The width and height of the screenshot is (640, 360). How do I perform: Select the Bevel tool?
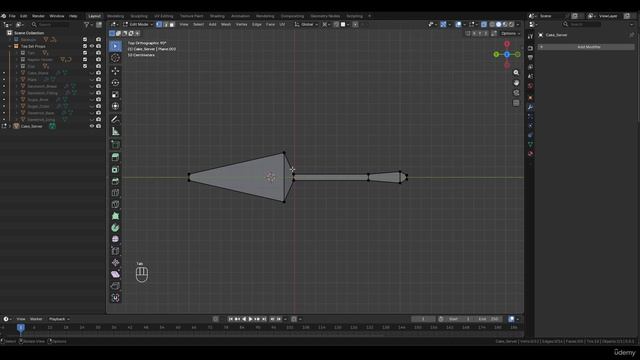point(115,181)
